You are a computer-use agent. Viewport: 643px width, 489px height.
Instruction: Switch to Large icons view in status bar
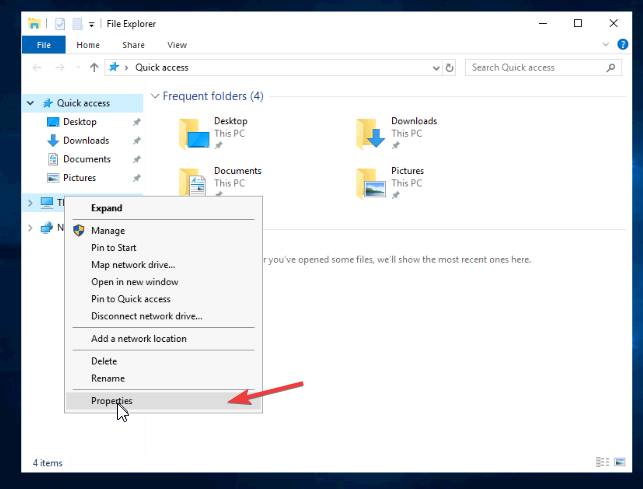(620, 462)
